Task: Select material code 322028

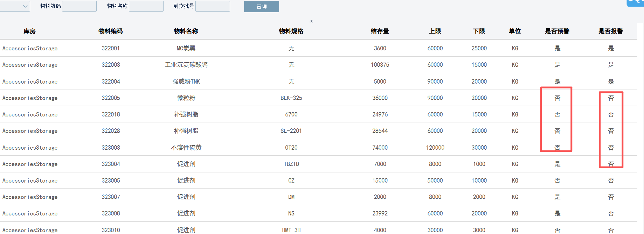Action: [111, 131]
